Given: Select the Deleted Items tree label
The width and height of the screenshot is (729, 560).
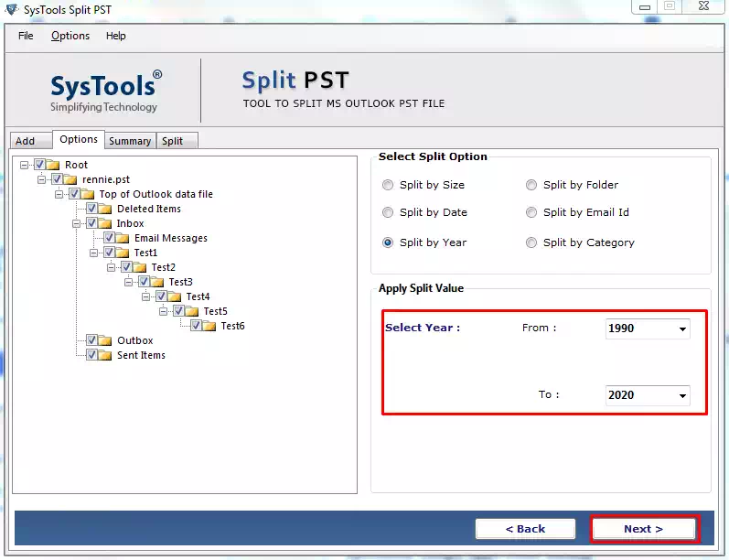Looking at the screenshot, I should pyautogui.click(x=149, y=209).
